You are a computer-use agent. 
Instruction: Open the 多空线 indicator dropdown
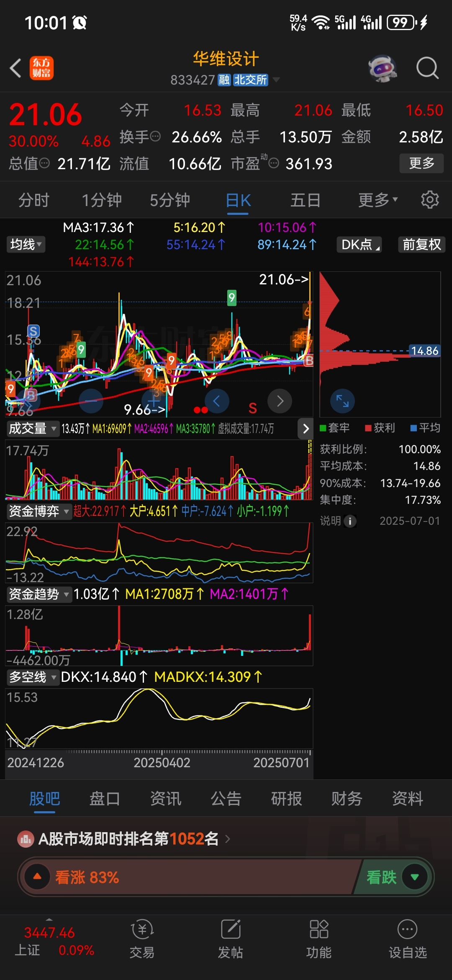[x=33, y=677]
